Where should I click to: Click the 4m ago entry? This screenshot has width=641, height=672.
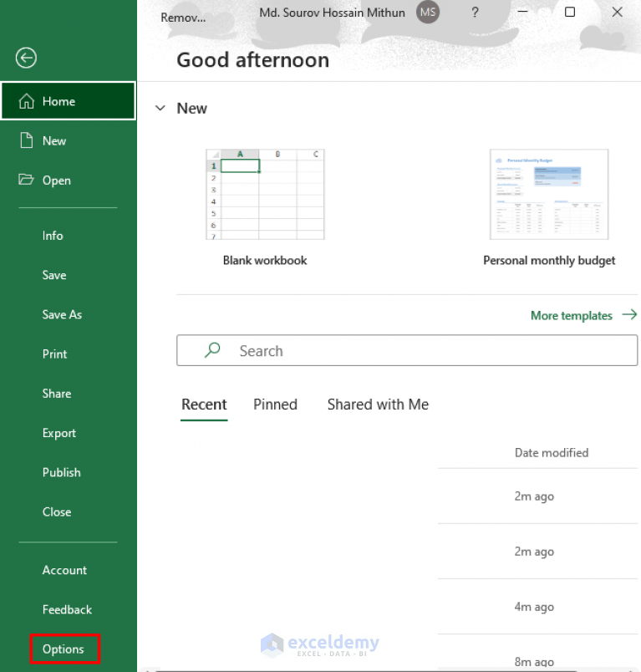[534, 607]
